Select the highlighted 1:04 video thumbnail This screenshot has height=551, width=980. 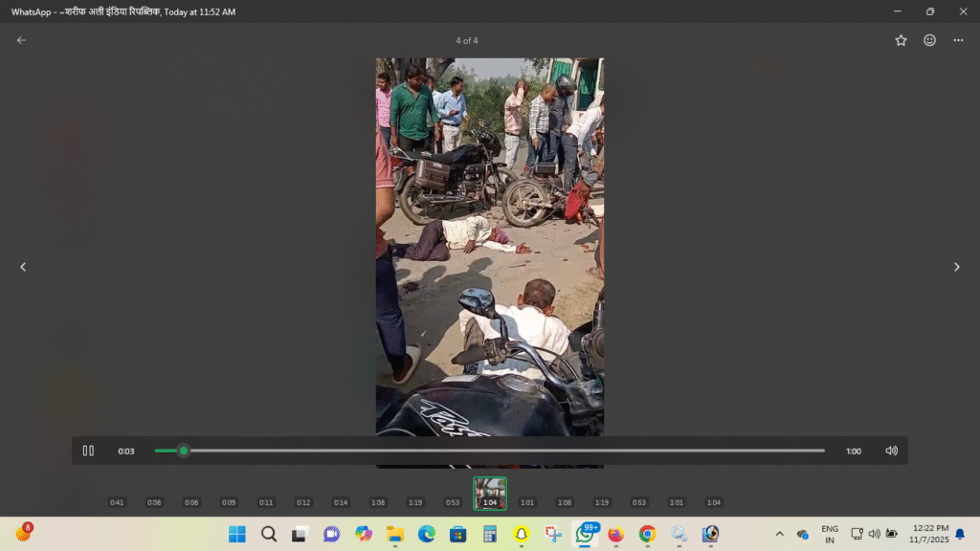click(490, 493)
